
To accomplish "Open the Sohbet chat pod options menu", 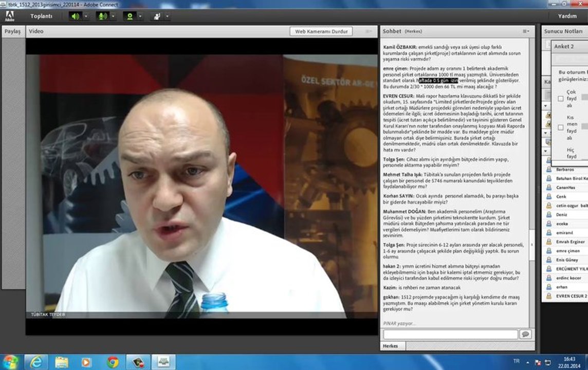I will 526,31.
